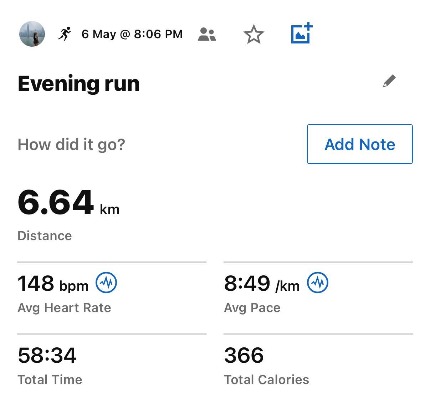This screenshot has height=409, width=430.
Task: Open pace chart icon beside 8:49 /km
Action: pyautogui.click(x=317, y=283)
